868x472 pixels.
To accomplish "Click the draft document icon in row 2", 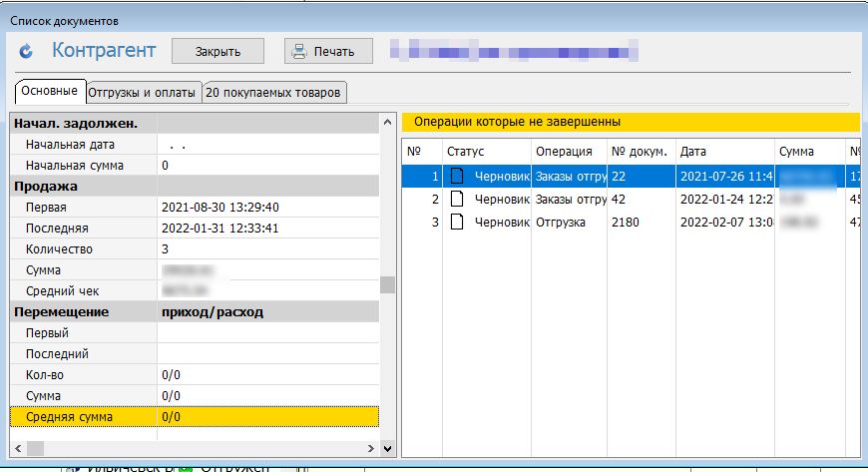I will click(x=458, y=199).
